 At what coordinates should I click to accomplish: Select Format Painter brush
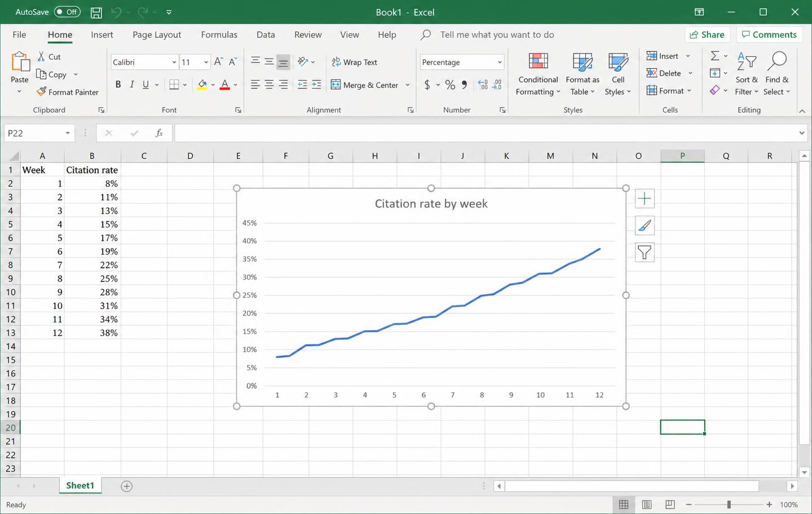(41, 92)
